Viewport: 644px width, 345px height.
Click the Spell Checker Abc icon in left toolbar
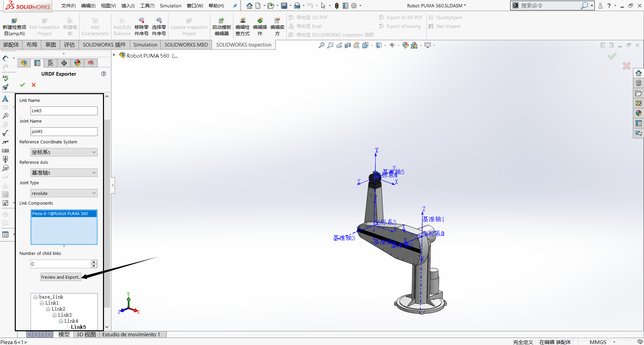click(5, 78)
